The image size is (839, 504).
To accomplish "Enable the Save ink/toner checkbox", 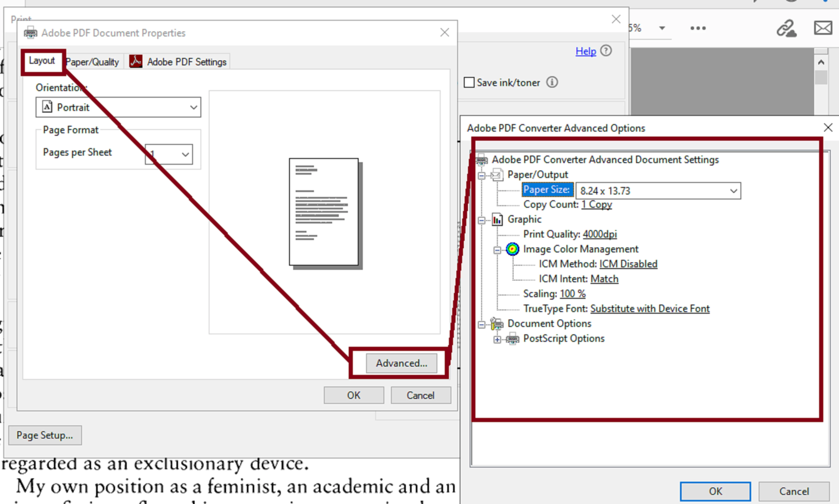I will click(x=469, y=82).
